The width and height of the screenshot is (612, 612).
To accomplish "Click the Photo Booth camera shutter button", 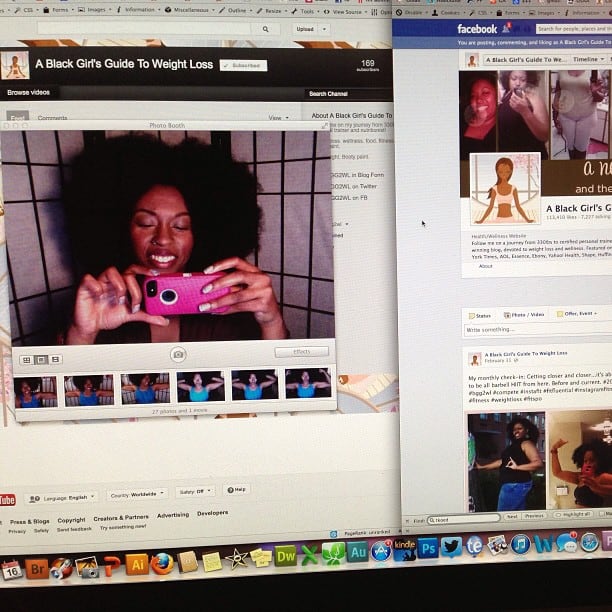I will (178, 354).
